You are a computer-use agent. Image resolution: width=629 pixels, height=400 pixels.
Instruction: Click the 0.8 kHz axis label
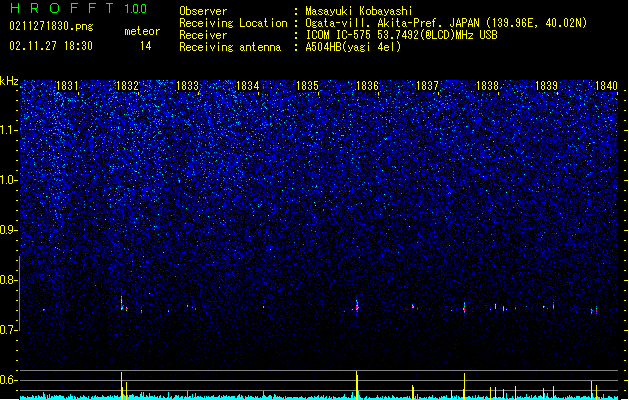coord(8,280)
